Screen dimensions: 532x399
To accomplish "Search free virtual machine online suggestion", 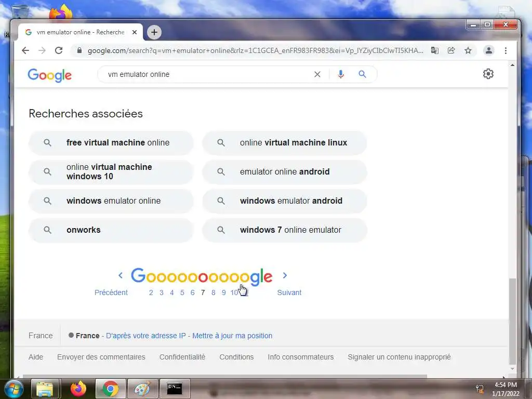I will click(111, 143).
